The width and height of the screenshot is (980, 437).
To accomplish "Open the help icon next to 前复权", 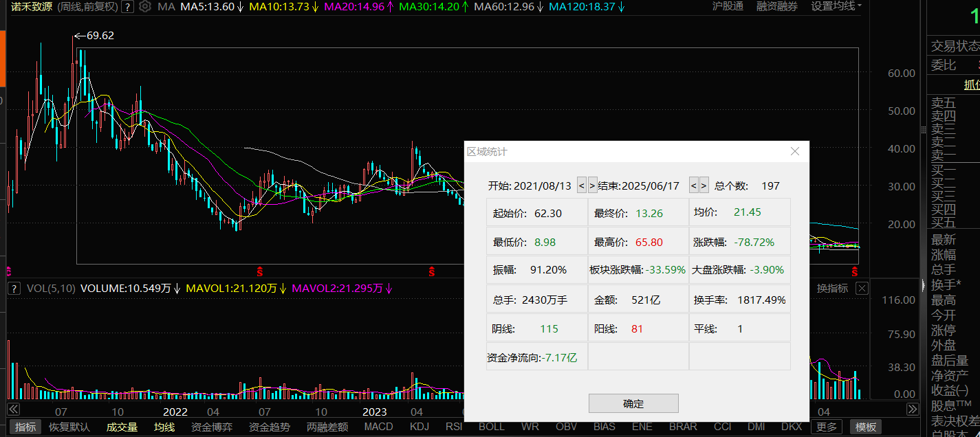I will [x=127, y=6].
